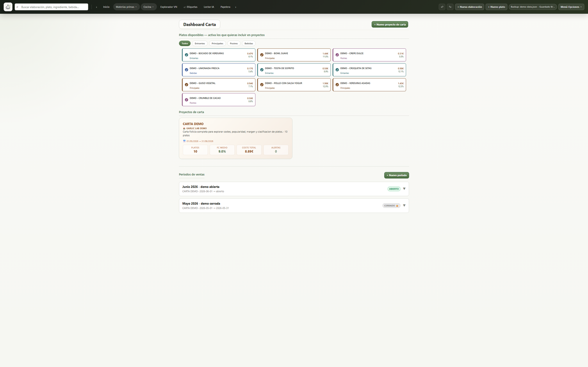Filter dishes by Entrantes

(x=200, y=43)
